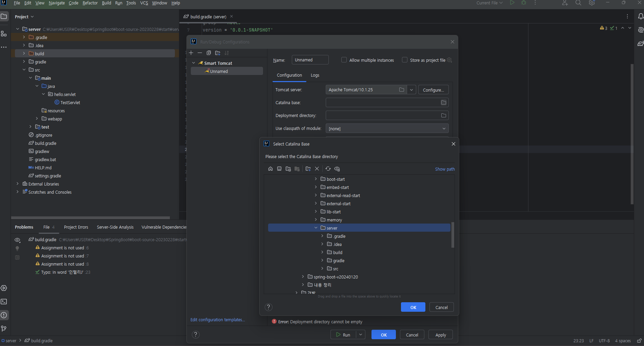The width and height of the screenshot is (644, 346).
Task: Open Code With Me add-user icon
Action: 565,3
